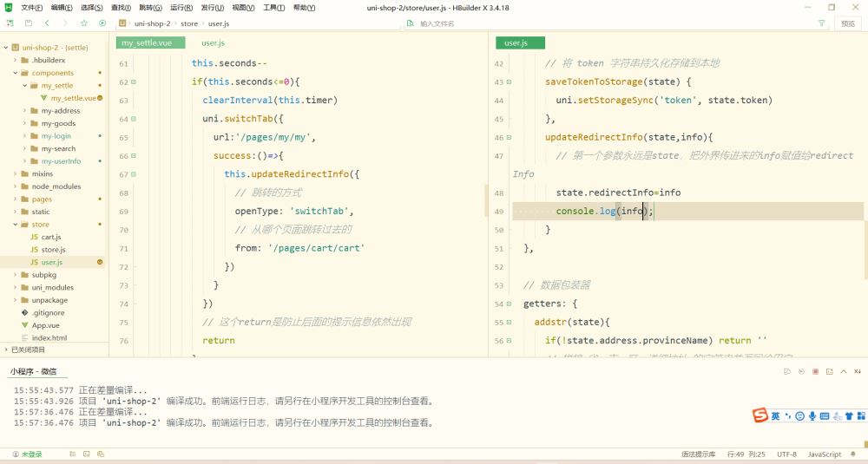The width and height of the screenshot is (868, 464).
Task: Toggle code fold at line 46 right editor
Action: coord(509,137)
